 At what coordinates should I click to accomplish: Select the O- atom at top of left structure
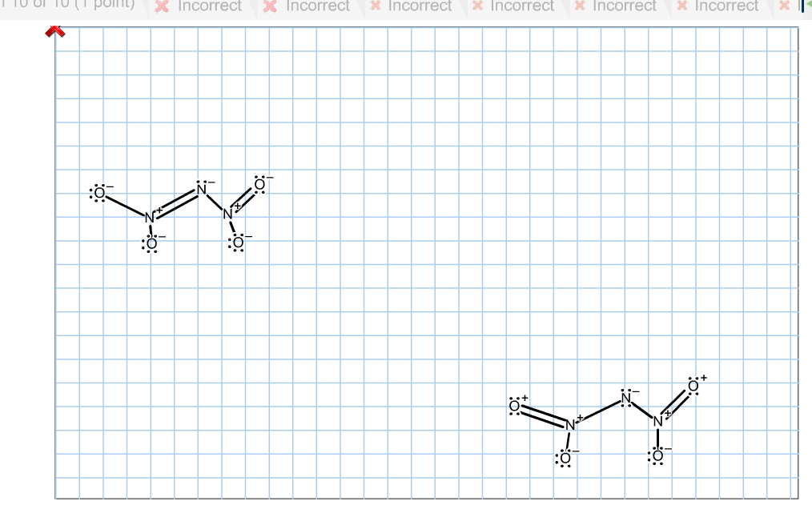click(98, 192)
